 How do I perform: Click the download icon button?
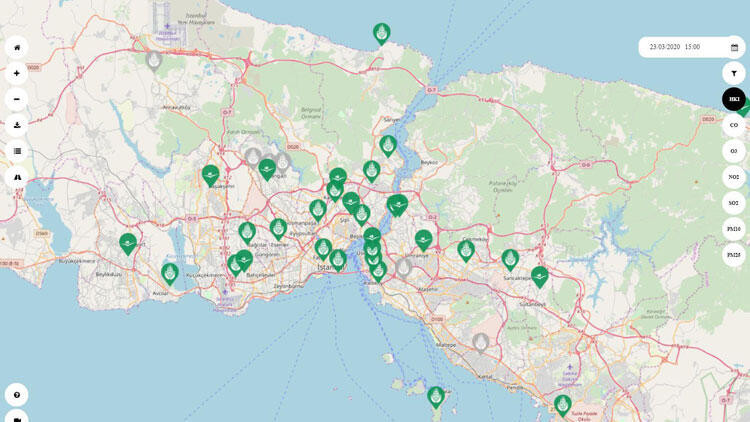[x=16, y=125]
